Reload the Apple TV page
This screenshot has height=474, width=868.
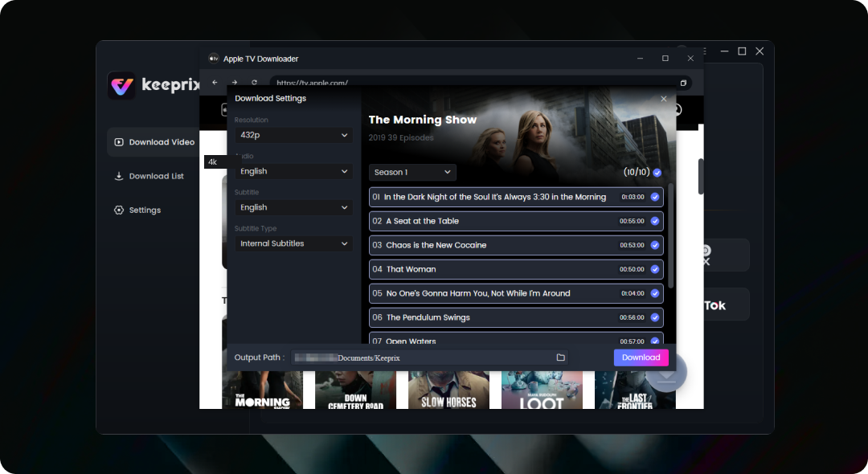coord(254,83)
